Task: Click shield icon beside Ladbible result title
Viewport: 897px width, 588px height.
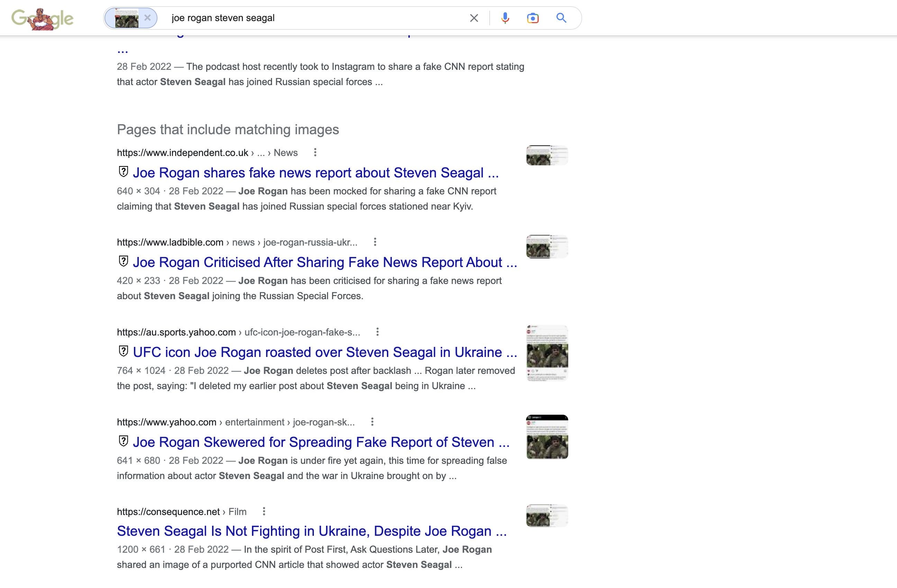Action: click(123, 261)
